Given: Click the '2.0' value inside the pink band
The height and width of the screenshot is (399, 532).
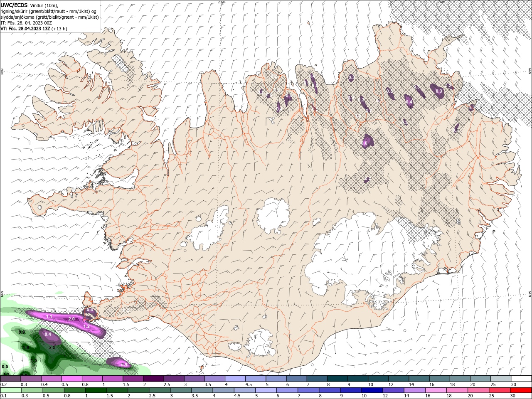Looking at the screenshot, I should [x=71, y=319].
